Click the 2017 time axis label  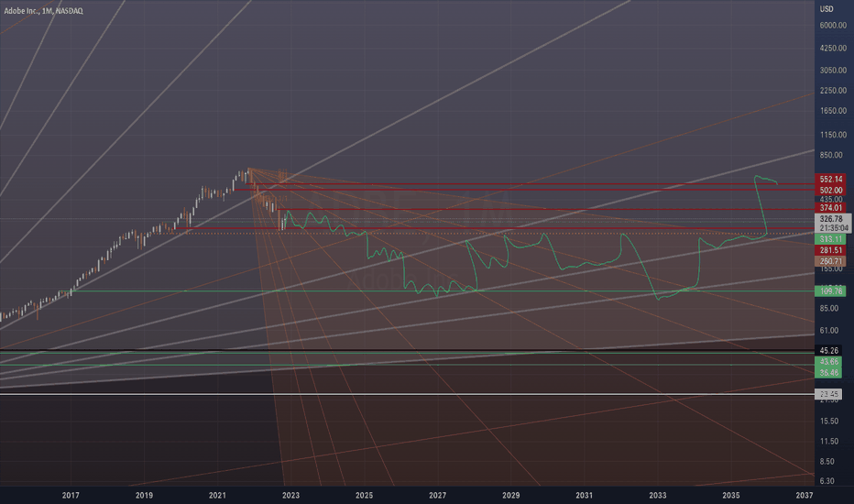[71, 495]
